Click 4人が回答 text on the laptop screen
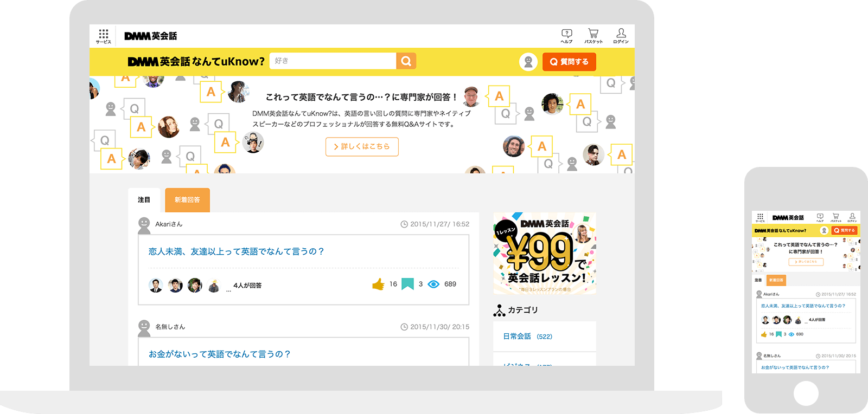The height and width of the screenshot is (414, 868). point(247,286)
